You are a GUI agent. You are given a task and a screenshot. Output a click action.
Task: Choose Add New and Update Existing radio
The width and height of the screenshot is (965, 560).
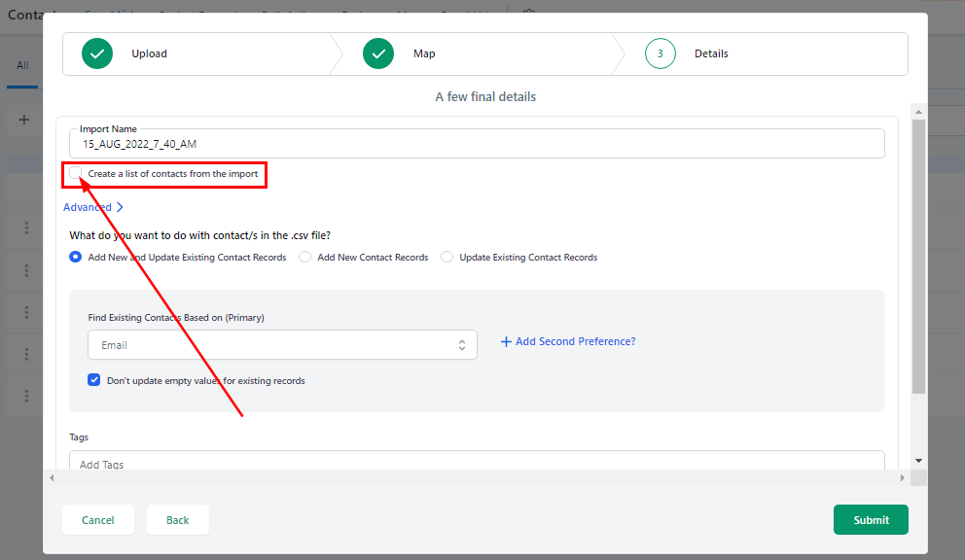tap(76, 258)
